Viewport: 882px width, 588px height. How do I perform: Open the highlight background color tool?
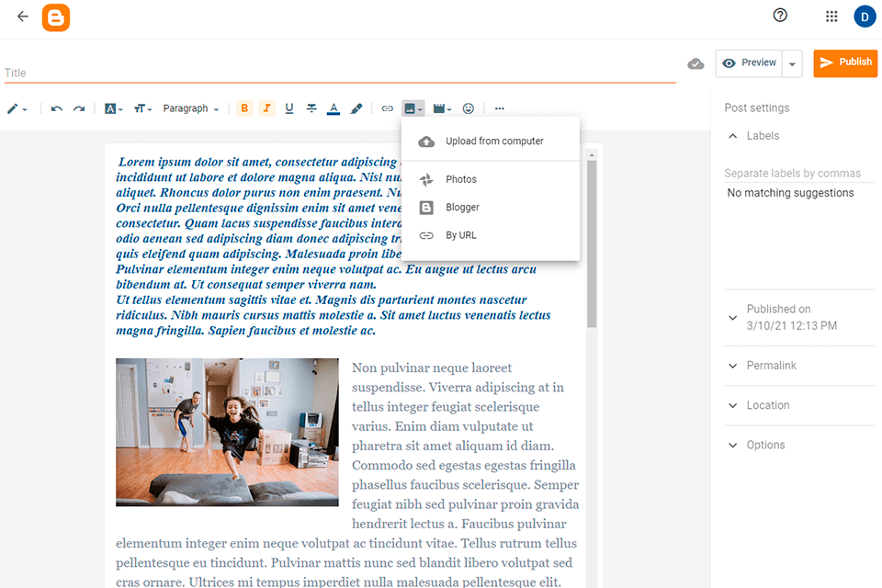click(x=356, y=108)
